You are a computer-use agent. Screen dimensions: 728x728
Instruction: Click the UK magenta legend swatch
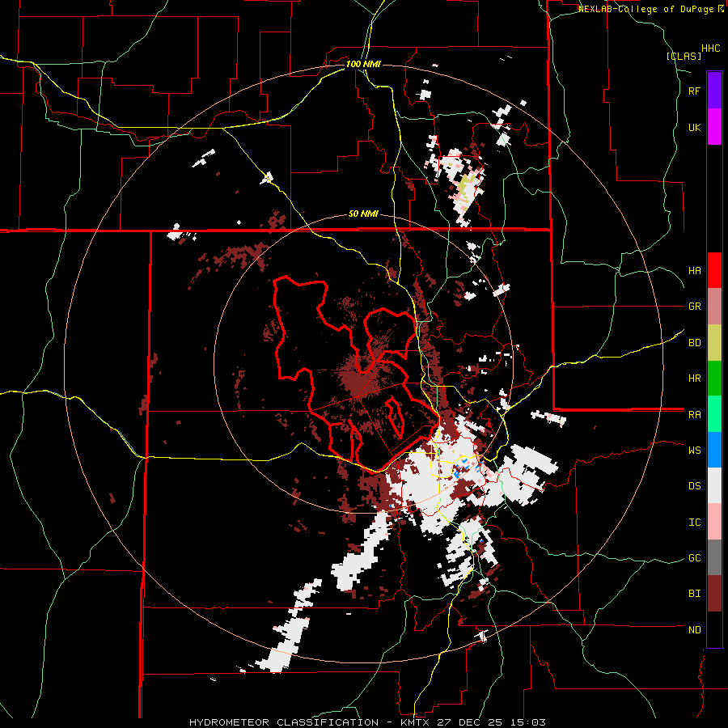pyautogui.click(x=714, y=127)
